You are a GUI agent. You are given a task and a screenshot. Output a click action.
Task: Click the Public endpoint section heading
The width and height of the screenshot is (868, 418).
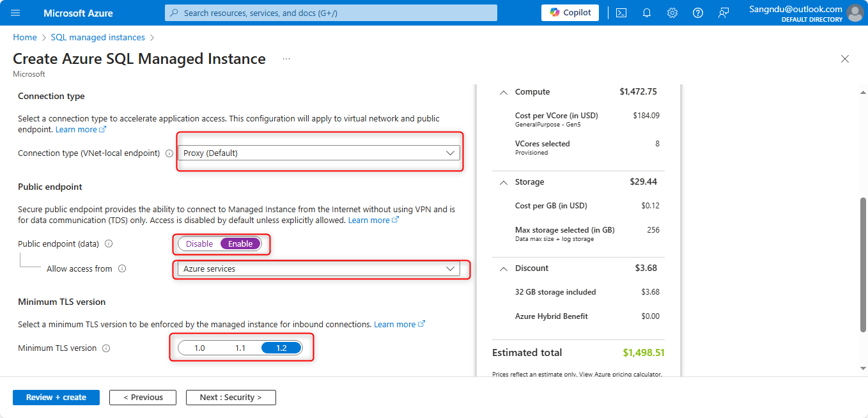pyautogui.click(x=50, y=187)
